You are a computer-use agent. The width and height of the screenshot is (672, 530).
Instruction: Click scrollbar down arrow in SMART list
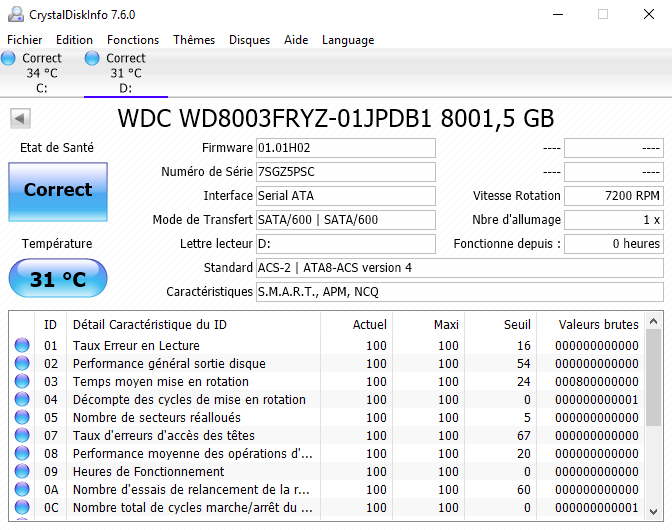coord(654,512)
